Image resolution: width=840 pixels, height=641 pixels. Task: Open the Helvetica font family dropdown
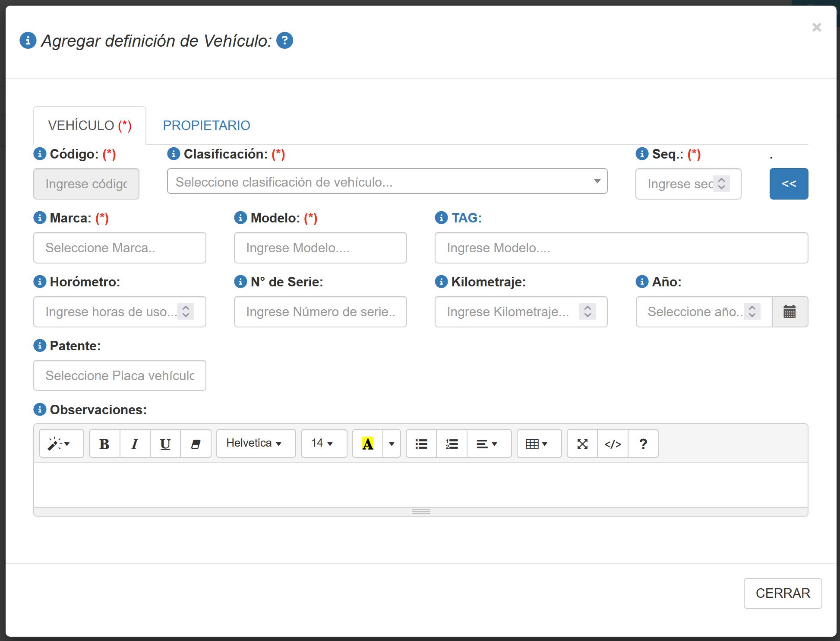tap(256, 444)
